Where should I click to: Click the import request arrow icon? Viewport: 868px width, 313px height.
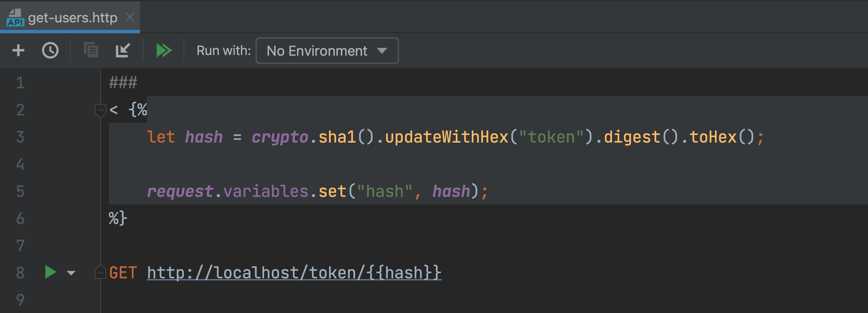click(123, 51)
